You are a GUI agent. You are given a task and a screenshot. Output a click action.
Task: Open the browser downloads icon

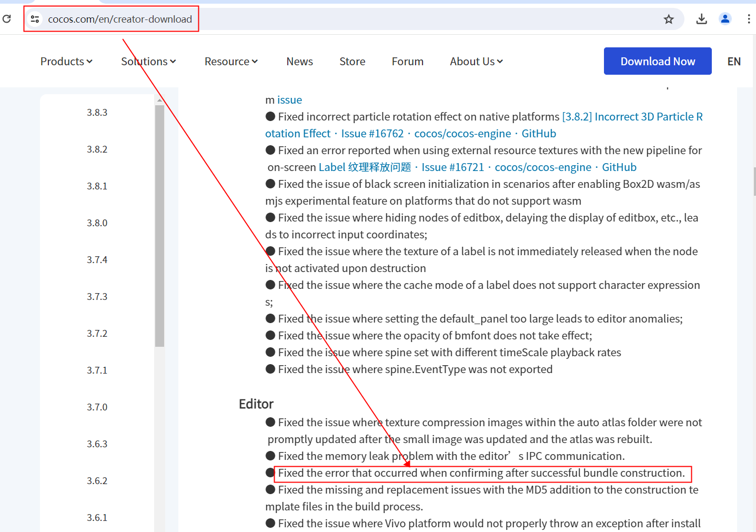coord(701,19)
